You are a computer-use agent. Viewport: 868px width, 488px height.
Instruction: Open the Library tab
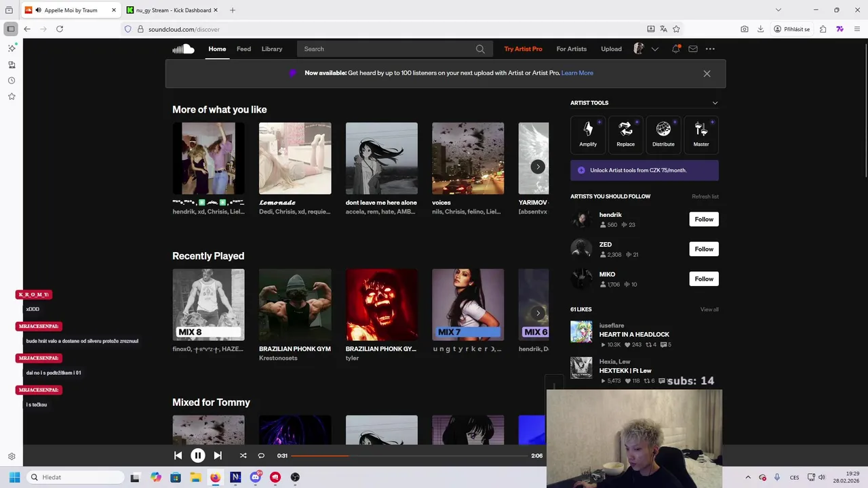tap(272, 49)
